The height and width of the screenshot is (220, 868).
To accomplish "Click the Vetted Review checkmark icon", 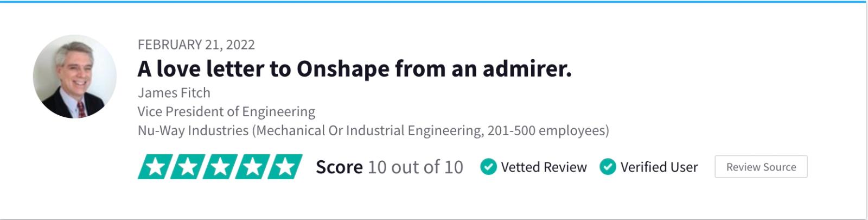I will (x=489, y=167).
